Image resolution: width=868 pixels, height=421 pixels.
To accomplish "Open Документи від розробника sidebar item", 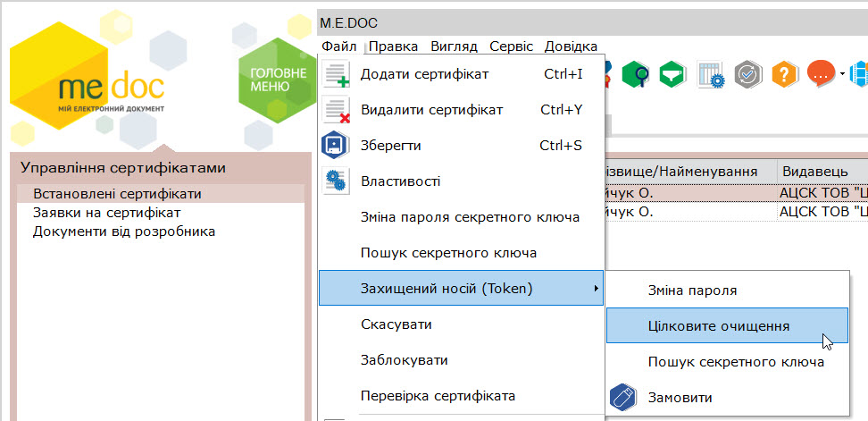I will [x=161, y=231].
